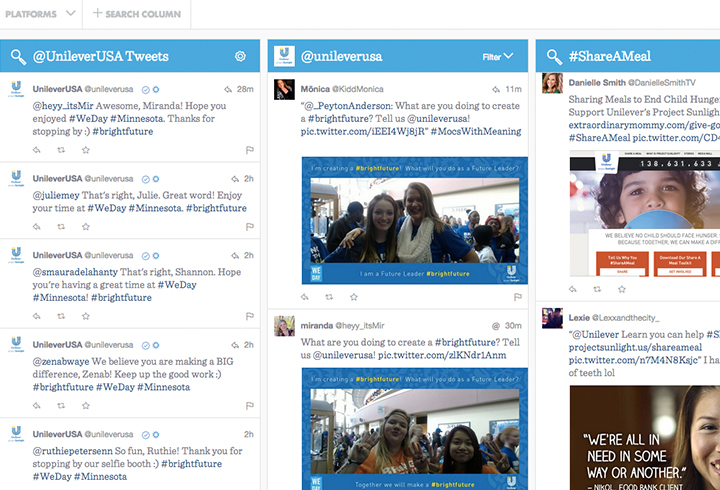Click the extraordinarymommy.com link
This screenshot has width=720, height=490.
click(x=644, y=125)
